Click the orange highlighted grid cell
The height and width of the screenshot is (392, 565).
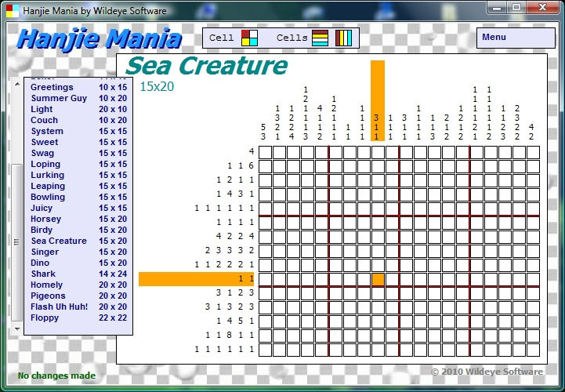click(378, 279)
